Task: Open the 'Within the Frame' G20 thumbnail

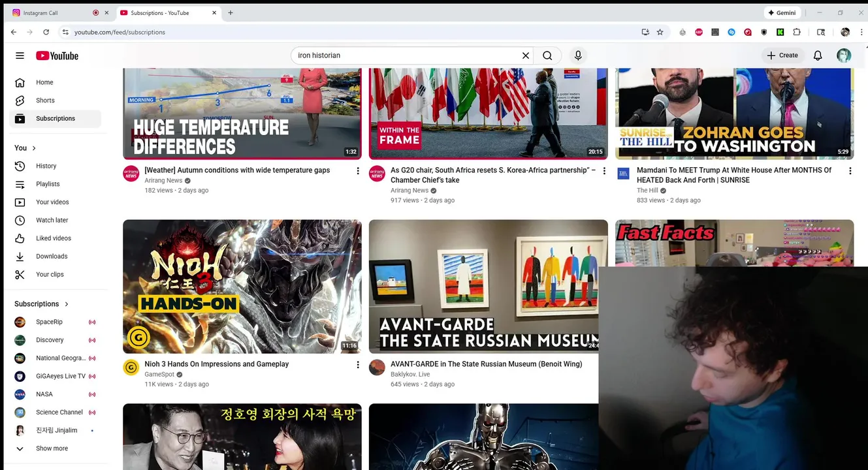Action: 488,114
